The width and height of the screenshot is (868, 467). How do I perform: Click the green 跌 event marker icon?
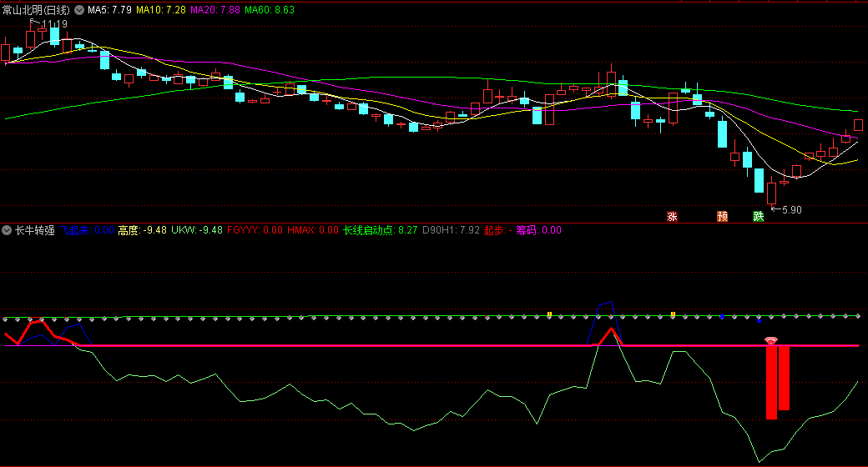coord(758,216)
